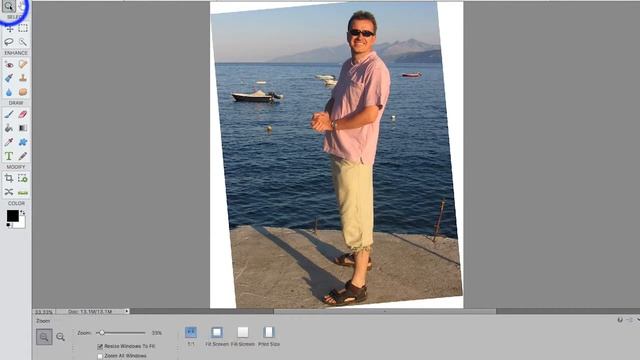Reset colors to default black and white
640x360 pixels.
pyautogui.click(x=9, y=225)
